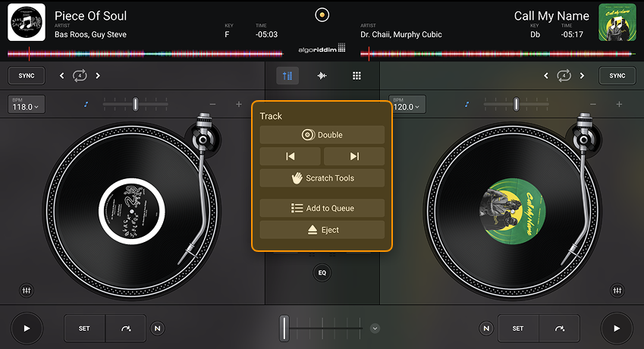
Task: Choose Double in the Track menu
Action: [322, 135]
